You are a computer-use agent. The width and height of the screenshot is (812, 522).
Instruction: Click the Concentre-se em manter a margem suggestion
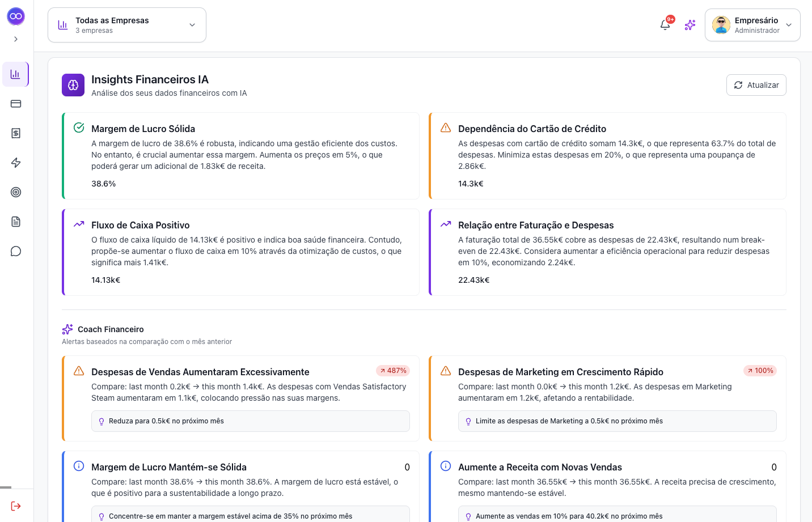(251, 514)
